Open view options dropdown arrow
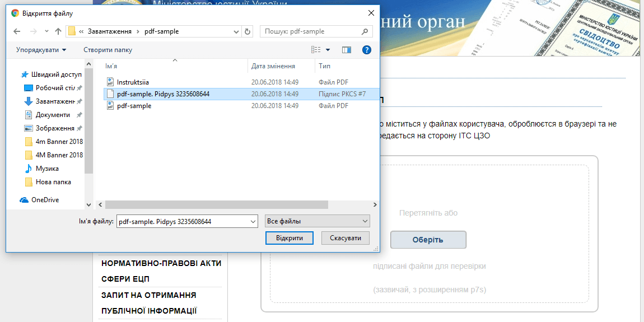Image resolution: width=644 pixels, height=322 pixels. click(328, 50)
